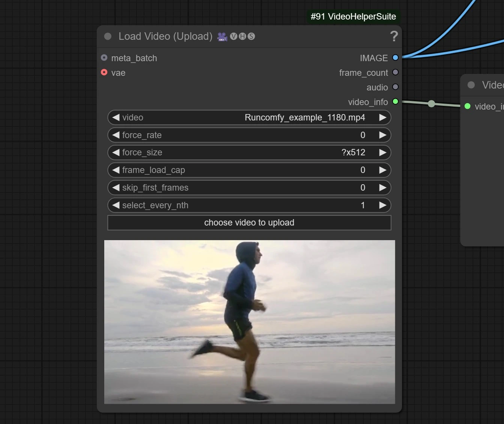Click the frame_load_cap value field
This screenshot has width=504, height=424.
[249, 170]
